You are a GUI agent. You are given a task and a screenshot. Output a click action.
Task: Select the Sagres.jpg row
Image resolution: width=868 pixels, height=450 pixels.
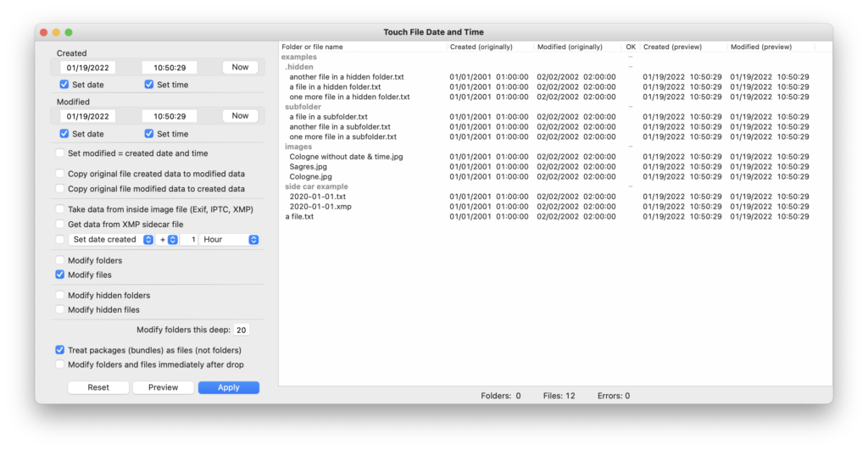tap(555, 167)
